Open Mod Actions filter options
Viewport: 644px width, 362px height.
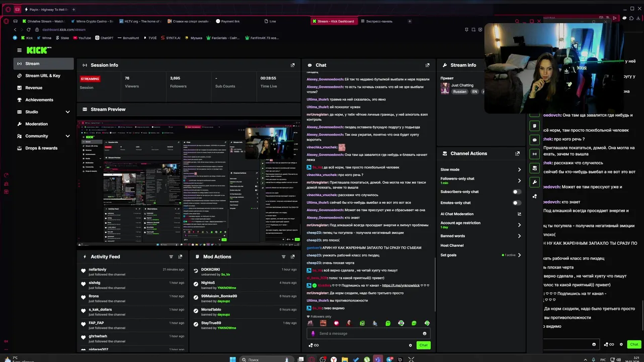[x=283, y=256]
